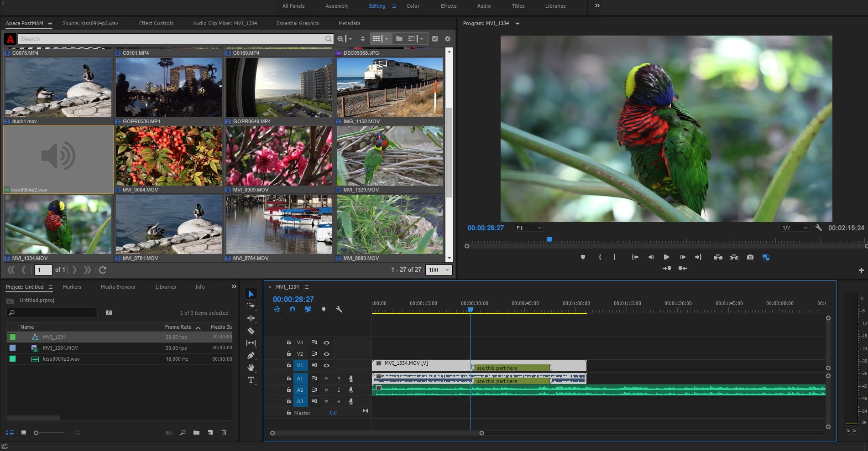
Task: Select the Type tool
Action: 251,380
